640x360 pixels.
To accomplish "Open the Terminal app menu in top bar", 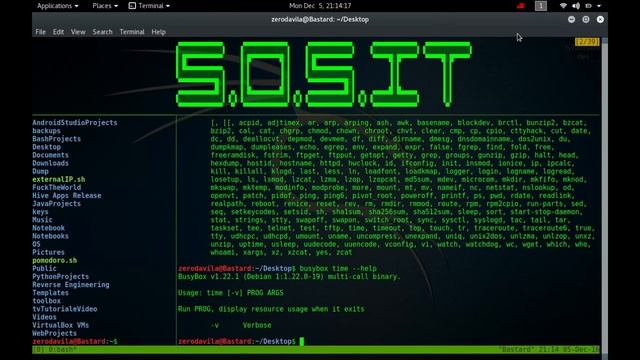I will 149,6.
